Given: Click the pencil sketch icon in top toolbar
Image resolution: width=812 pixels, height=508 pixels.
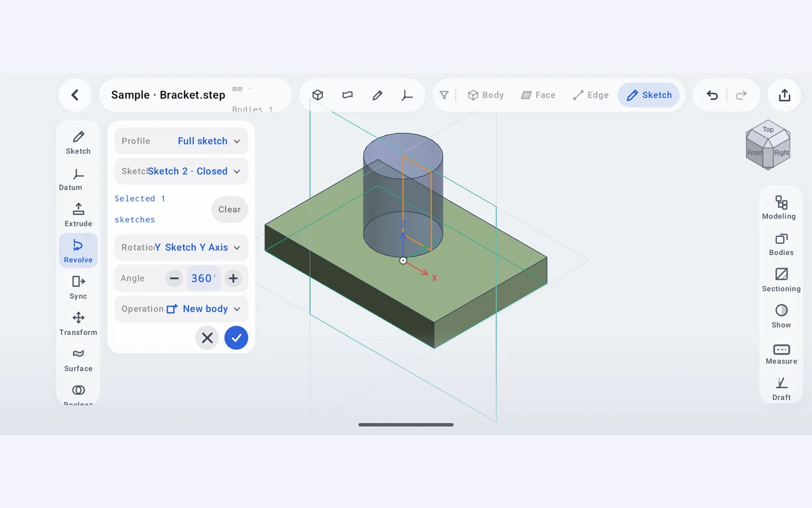Looking at the screenshot, I should pos(378,95).
